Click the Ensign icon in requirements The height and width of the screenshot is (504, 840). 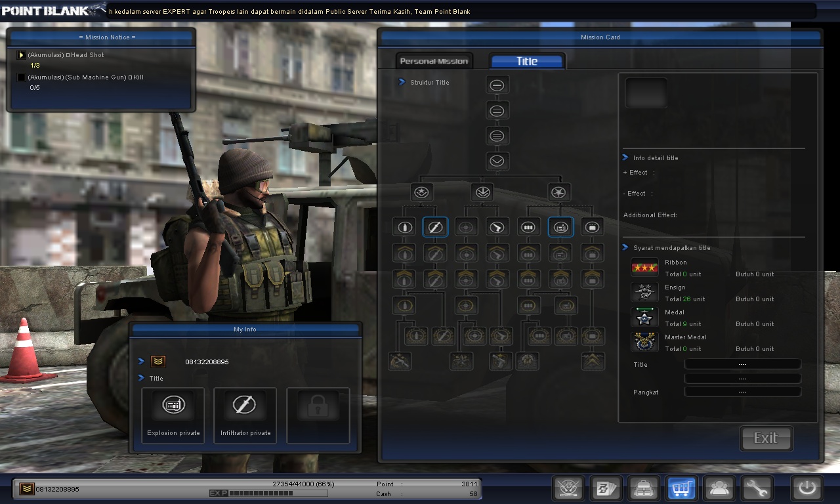pyautogui.click(x=644, y=293)
